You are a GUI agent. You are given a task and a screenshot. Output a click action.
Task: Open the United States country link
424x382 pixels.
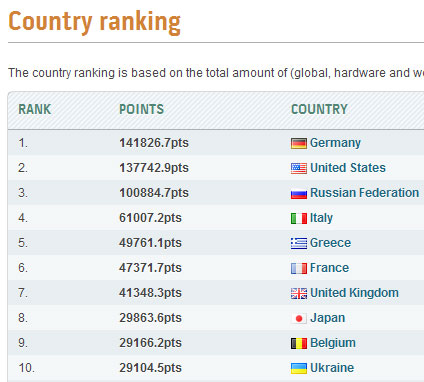point(348,168)
